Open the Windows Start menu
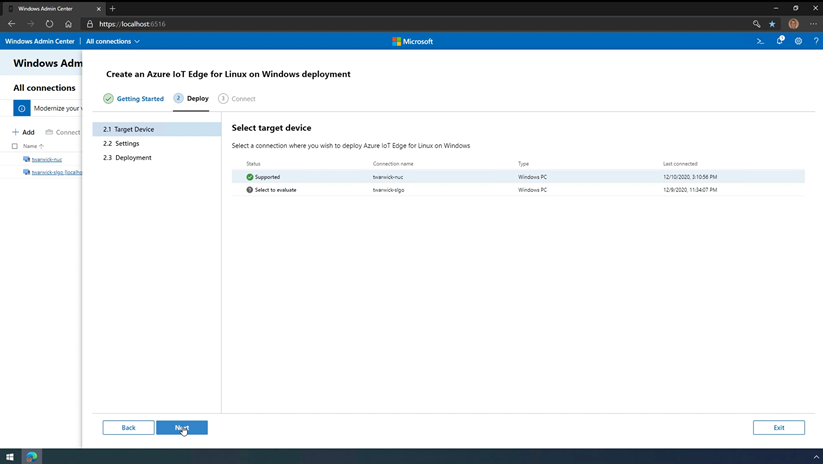This screenshot has width=823, height=464. [x=11, y=457]
